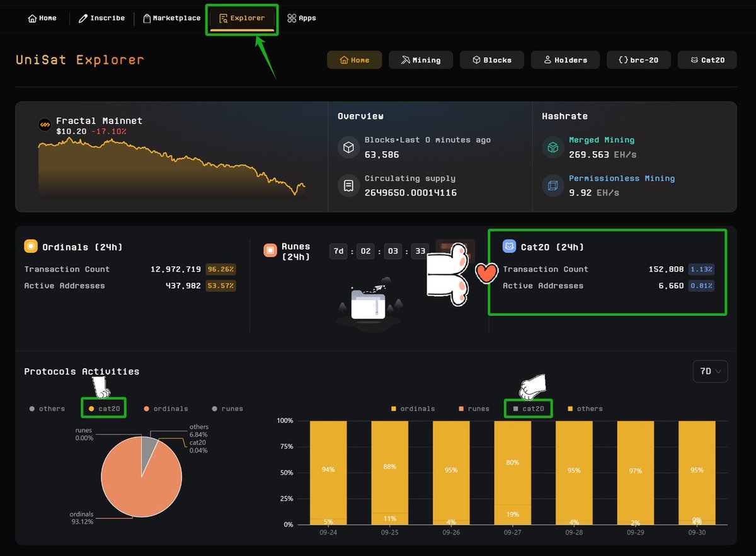756x556 pixels.
Task: Click the 2649650.00014116 circulating supply value
Action: [411, 193]
